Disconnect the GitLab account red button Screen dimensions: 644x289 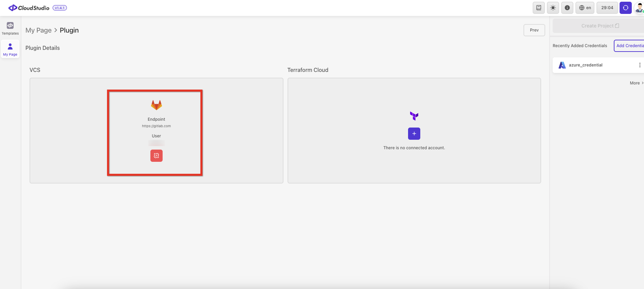[157, 156]
